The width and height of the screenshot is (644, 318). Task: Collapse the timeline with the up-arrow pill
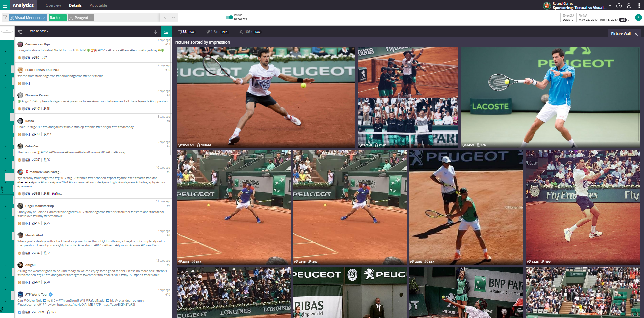7,30
